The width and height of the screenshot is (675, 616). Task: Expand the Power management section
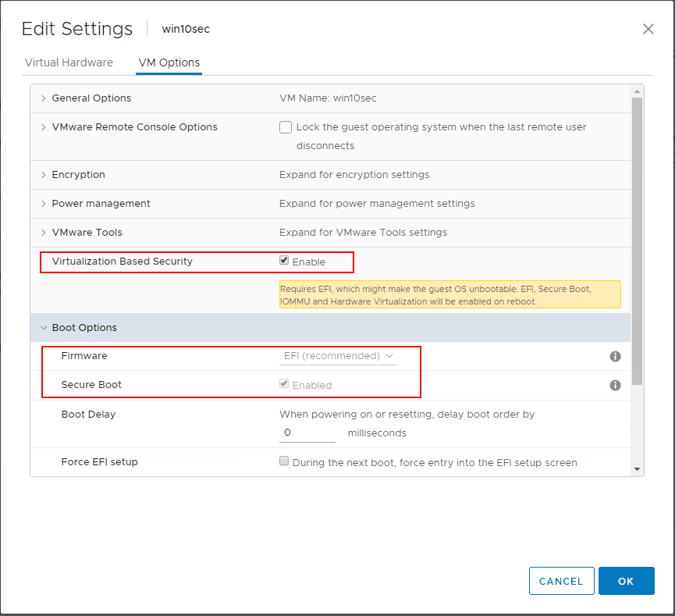[44, 204]
